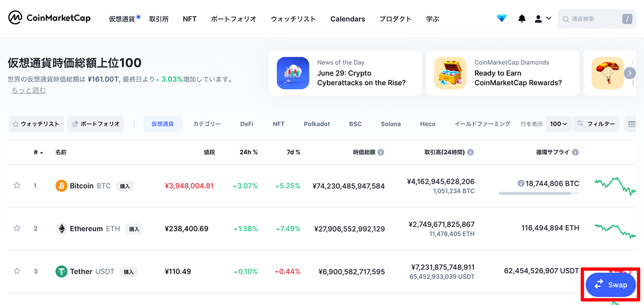
Task: Expand the user account dropdown
Action: 543,18
